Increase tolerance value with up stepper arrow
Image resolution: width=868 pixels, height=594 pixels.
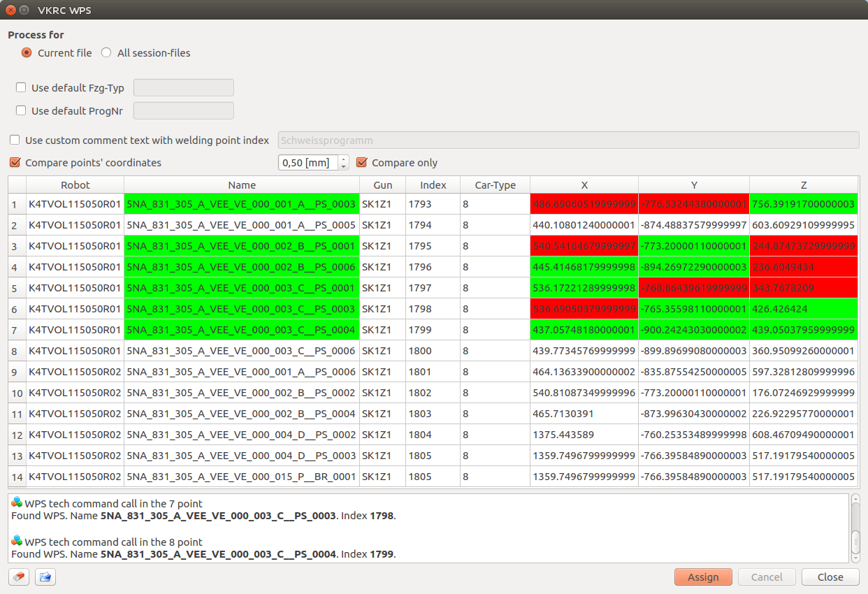click(x=343, y=159)
